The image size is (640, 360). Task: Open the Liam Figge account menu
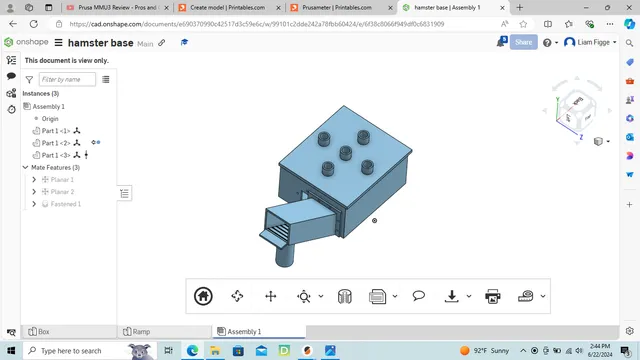pos(590,42)
